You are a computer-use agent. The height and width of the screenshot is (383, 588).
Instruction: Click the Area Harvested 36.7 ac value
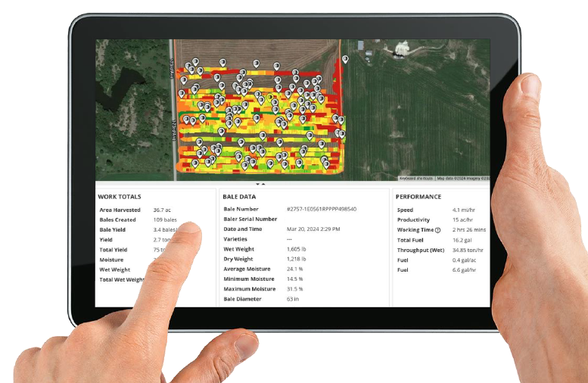click(163, 210)
